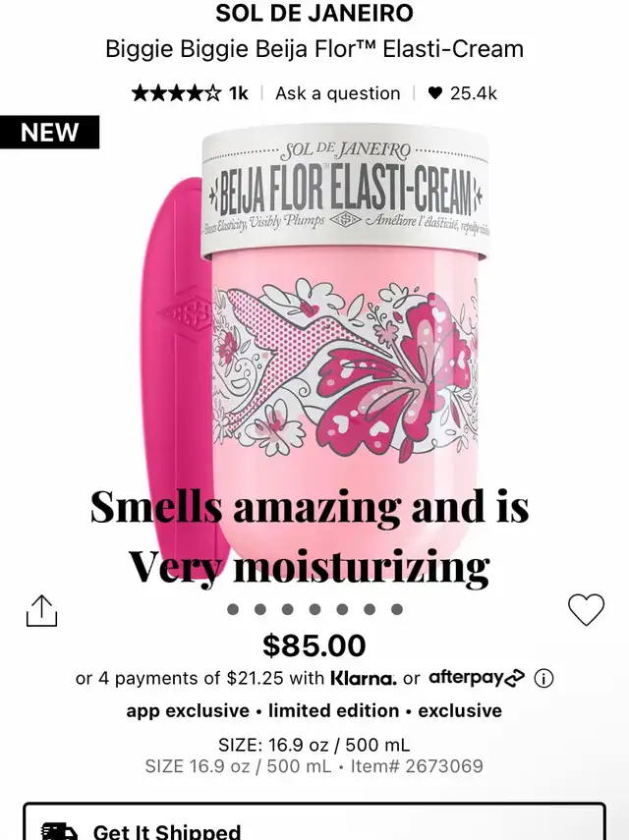
Task: Tap the shipping truck icon
Action: click(60, 831)
